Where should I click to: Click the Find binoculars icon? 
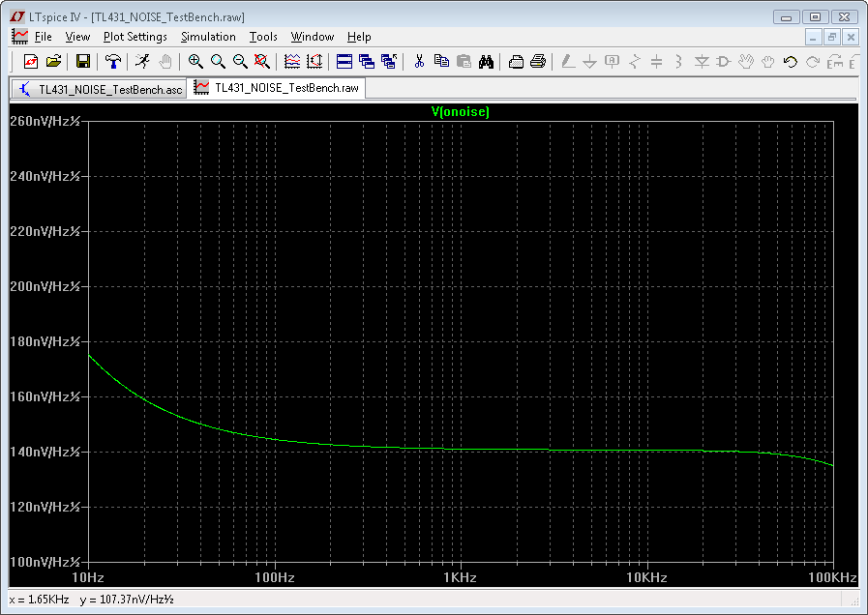point(486,61)
